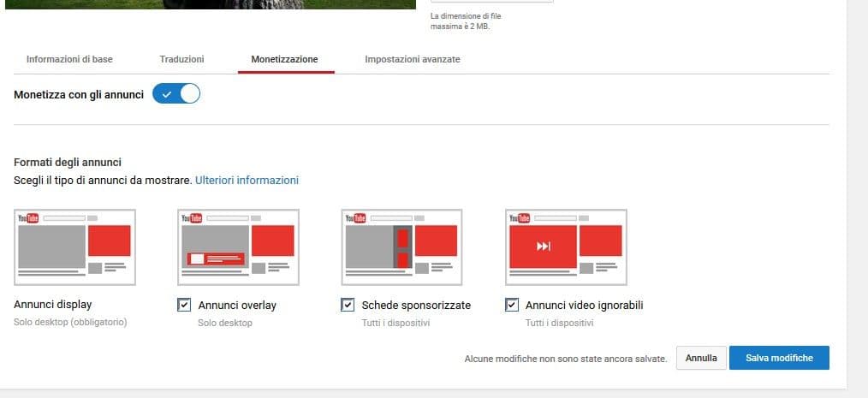Viewport: 868px width, 398px height.
Task: Click Salva modifiche to save changes
Action: click(779, 358)
